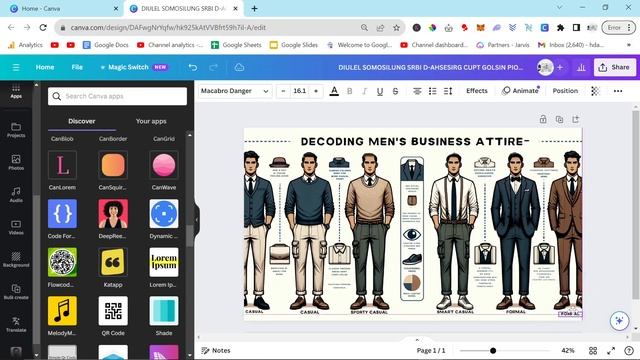Toggle the grid view of pages
The image size is (640, 360).
pyautogui.click(x=593, y=351)
